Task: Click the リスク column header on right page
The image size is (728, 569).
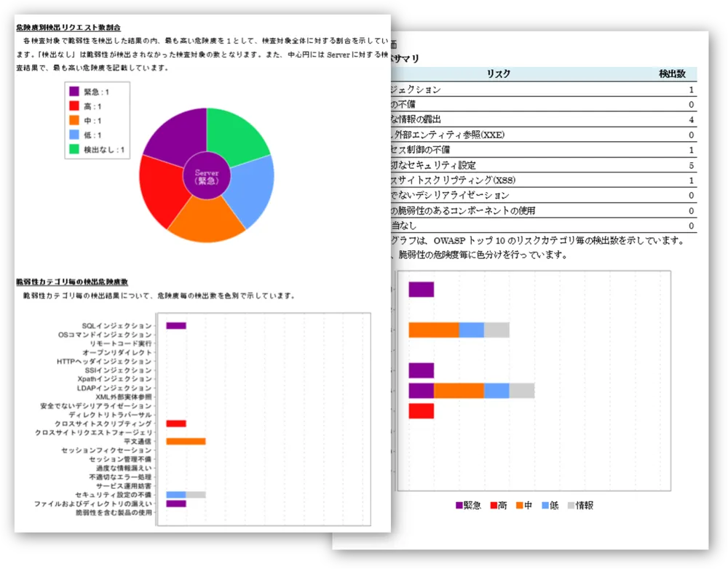Action: click(498, 73)
